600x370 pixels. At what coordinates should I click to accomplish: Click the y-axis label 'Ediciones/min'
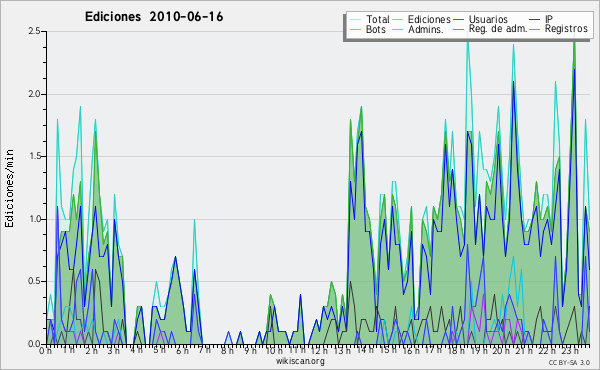click(x=9, y=189)
